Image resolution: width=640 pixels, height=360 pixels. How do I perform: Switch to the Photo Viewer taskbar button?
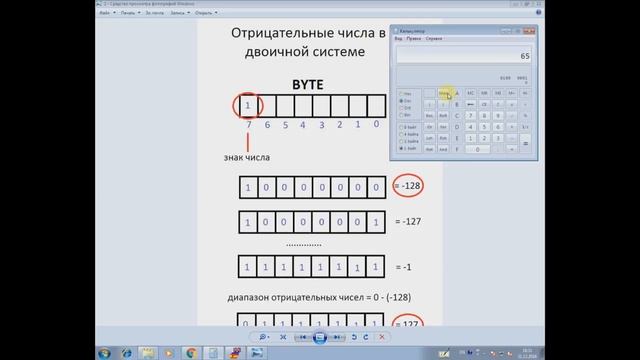(x=257, y=353)
